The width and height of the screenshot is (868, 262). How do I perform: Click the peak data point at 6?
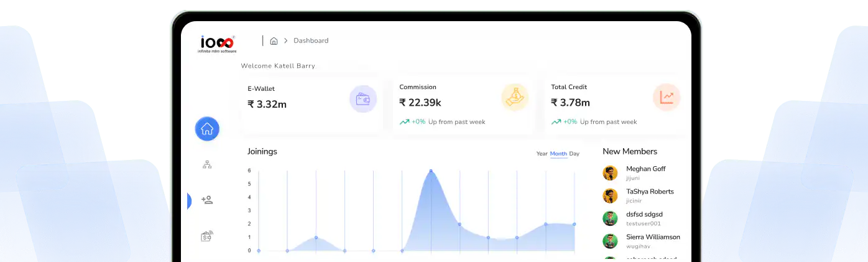click(x=431, y=171)
